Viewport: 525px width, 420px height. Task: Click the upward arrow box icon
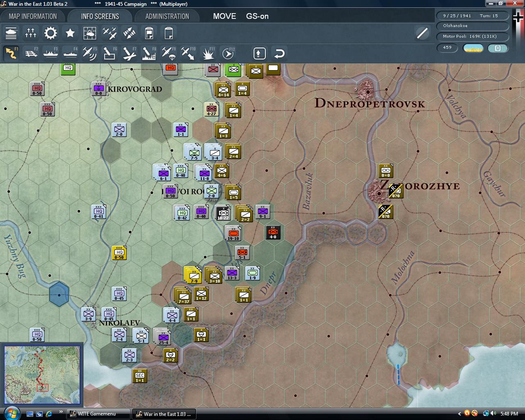click(x=259, y=53)
